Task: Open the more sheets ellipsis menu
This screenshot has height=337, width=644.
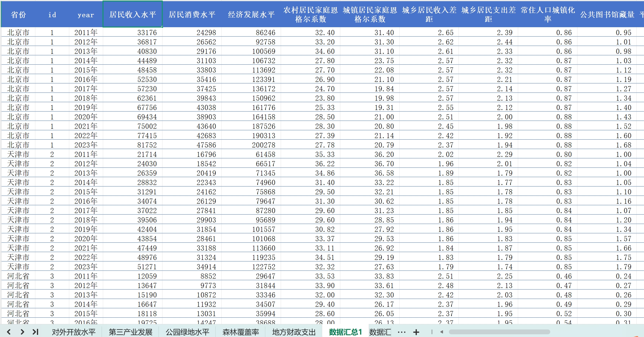Action: point(402,332)
